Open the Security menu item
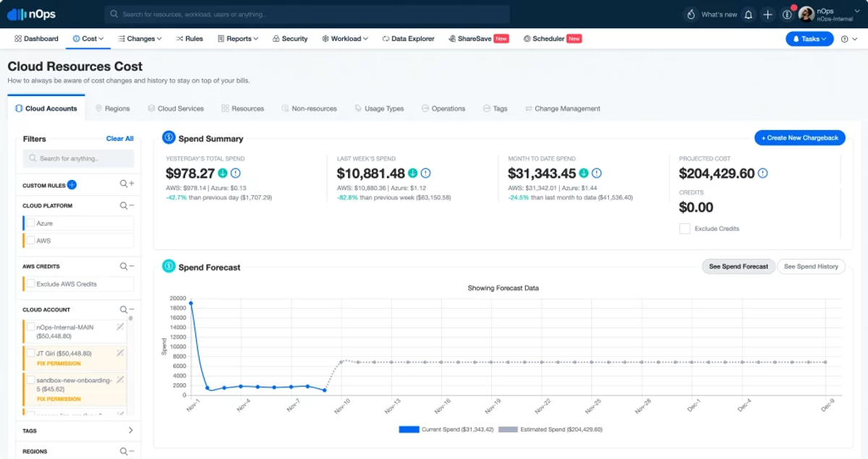This screenshot has width=868, height=459. tap(290, 39)
